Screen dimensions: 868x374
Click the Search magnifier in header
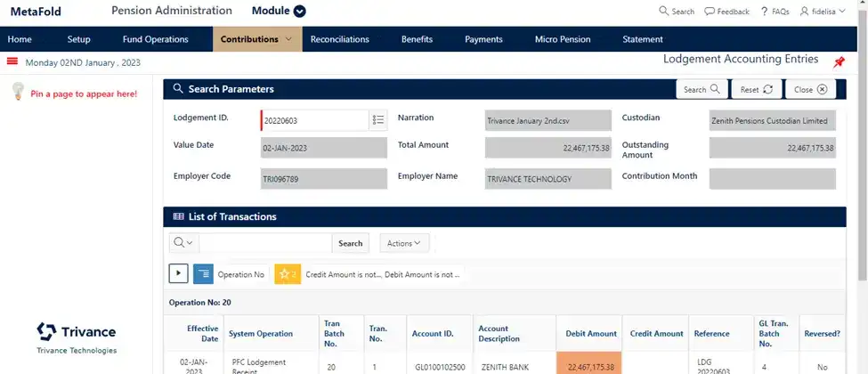tap(677, 11)
